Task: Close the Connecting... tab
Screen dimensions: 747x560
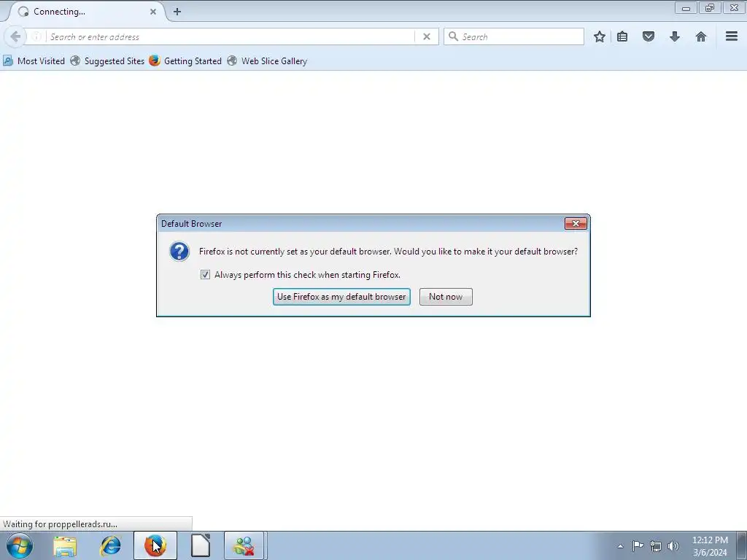Action: click(x=153, y=12)
